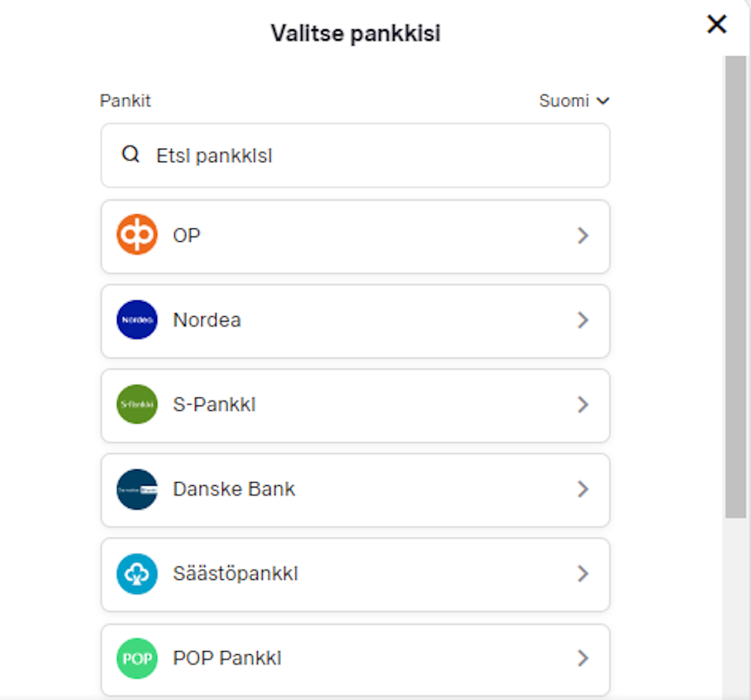Expand the Nordea bank row chevron
The width and height of the screenshot is (751, 700).
pyautogui.click(x=584, y=320)
